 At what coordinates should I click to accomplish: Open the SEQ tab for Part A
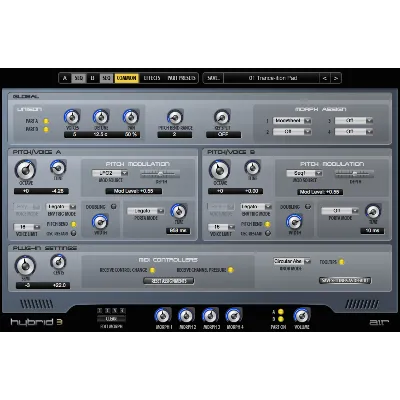[79, 78]
